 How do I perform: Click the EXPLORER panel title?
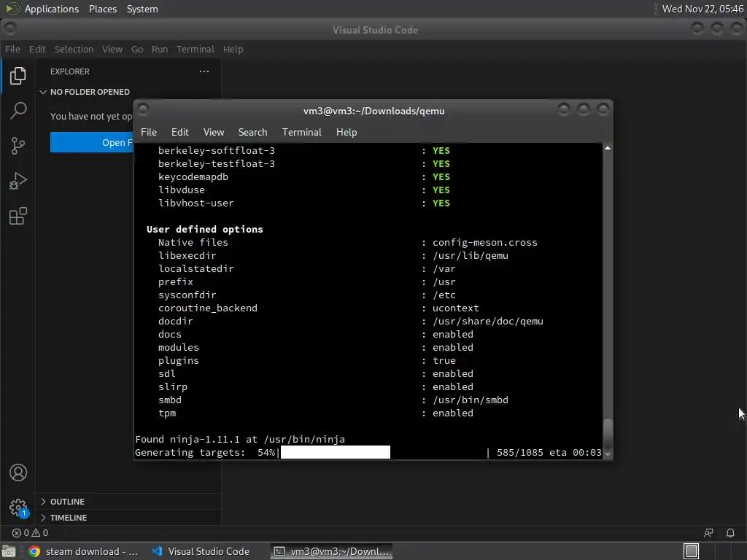point(70,71)
